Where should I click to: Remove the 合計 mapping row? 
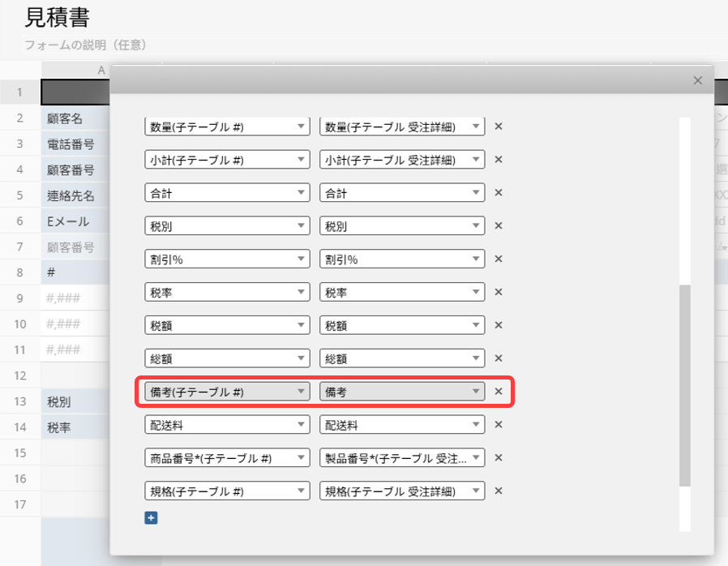click(499, 193)
